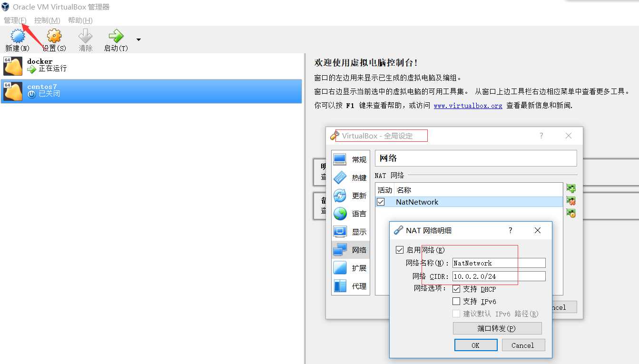Select 显示 (Display) settings category
Screen dimensions: 639x364
coord(350,232)
